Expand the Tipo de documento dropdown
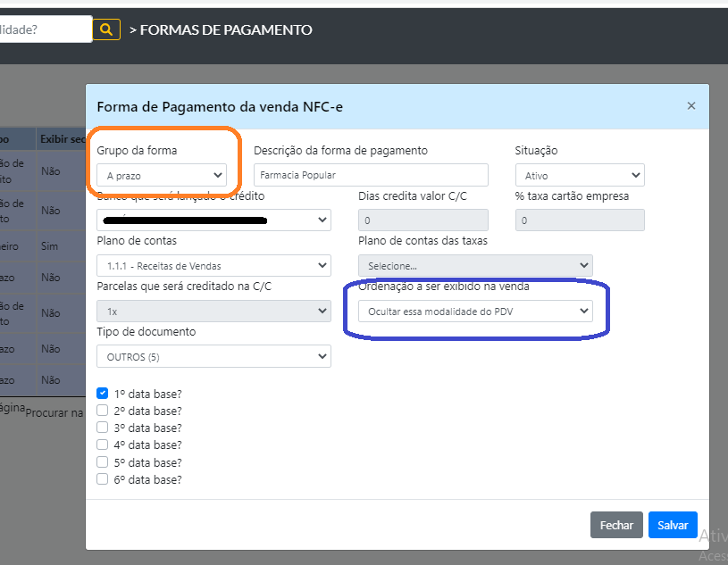 (213, 357)
